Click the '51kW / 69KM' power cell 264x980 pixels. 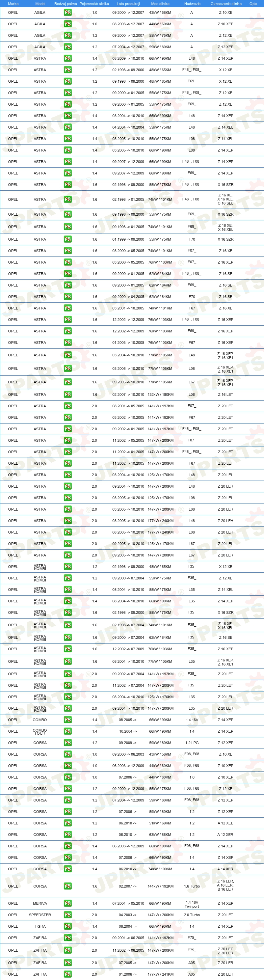coord(160,823)
